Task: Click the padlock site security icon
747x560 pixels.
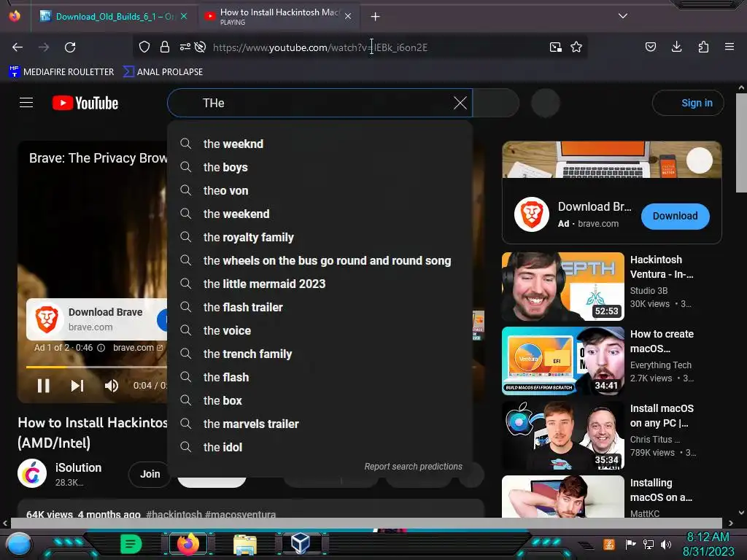Action: pos(165,47)
